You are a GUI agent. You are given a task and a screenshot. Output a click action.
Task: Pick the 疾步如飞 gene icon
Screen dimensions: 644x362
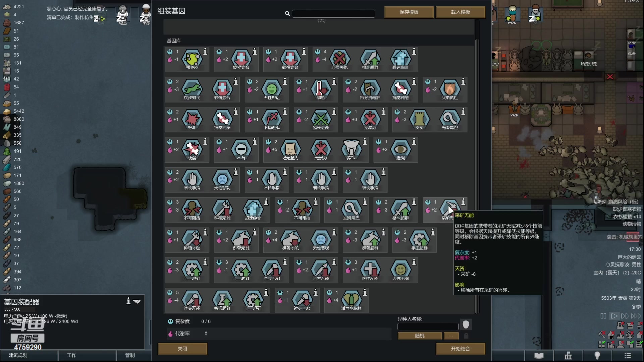(x=192, y=89)
